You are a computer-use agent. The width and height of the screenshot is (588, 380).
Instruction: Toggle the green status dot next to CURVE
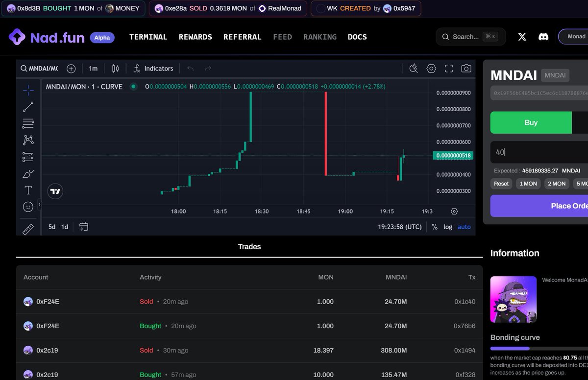coord(133,87)
